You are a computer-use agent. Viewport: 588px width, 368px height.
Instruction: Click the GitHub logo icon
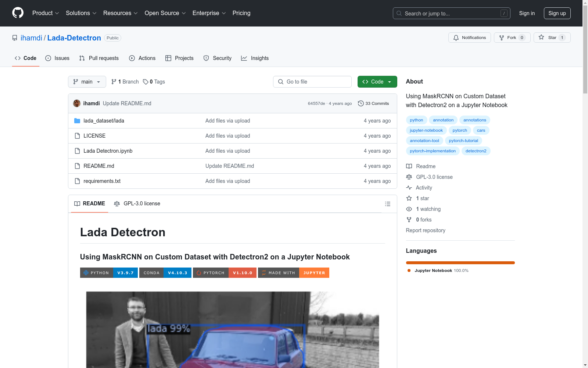point(18,13)
